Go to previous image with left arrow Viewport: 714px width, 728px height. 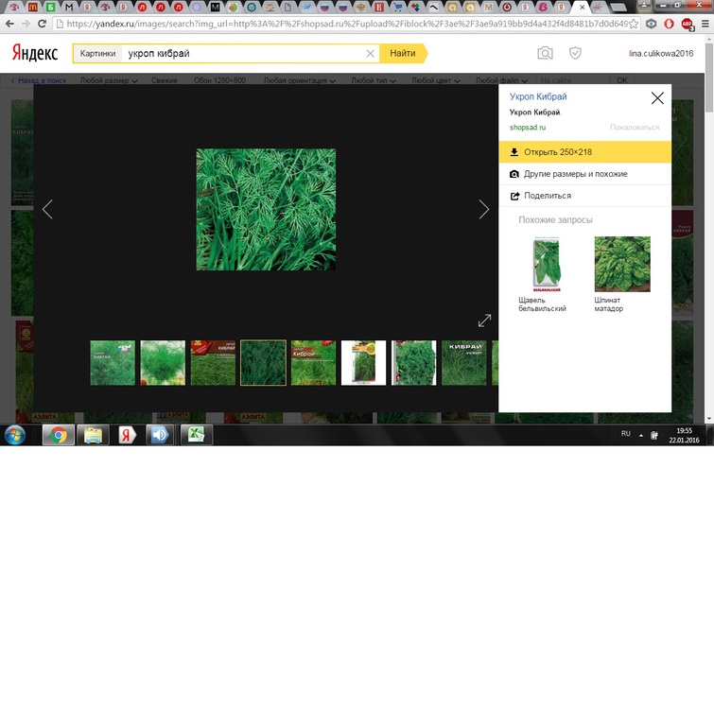pyautogui.click(x=47, y=210)
